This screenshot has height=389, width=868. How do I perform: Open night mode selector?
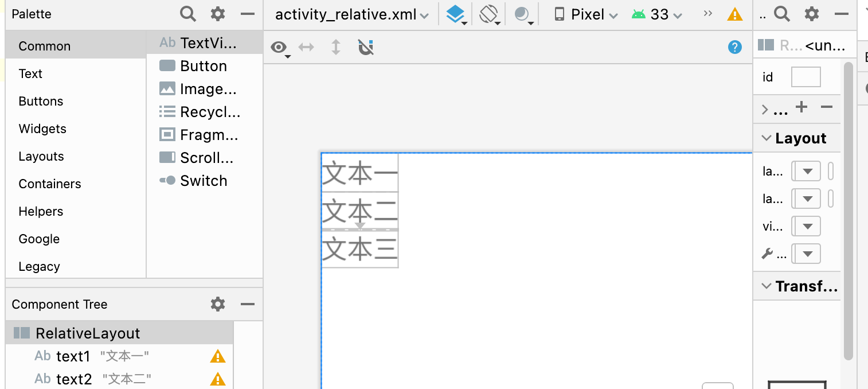pos(523,14)
